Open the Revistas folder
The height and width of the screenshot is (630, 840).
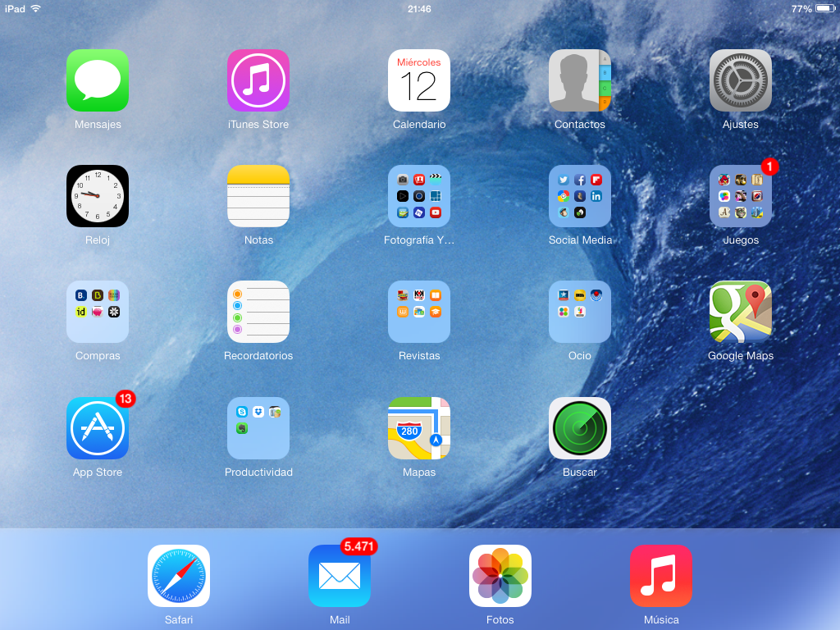click(x=419, y=312)
